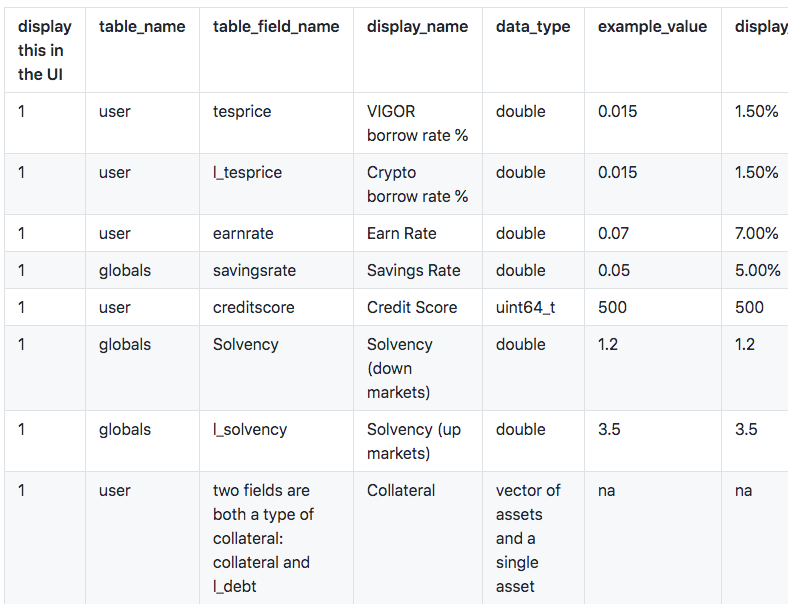Click the table_name column header

142,27
